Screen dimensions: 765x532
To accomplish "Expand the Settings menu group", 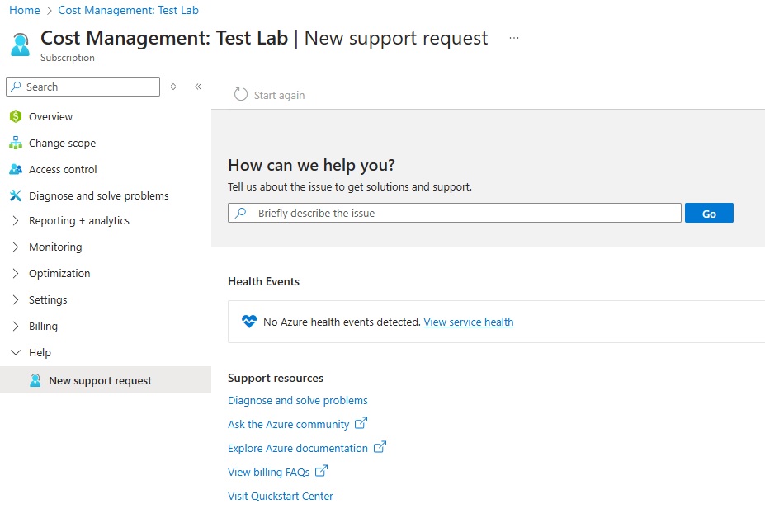I will pos(16,299).
